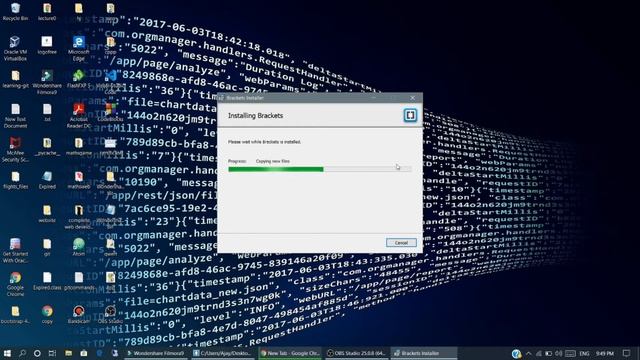Click the 9:49 PM taskbar clock
This screenshot has width=640, height=360.
click(604, 353)
